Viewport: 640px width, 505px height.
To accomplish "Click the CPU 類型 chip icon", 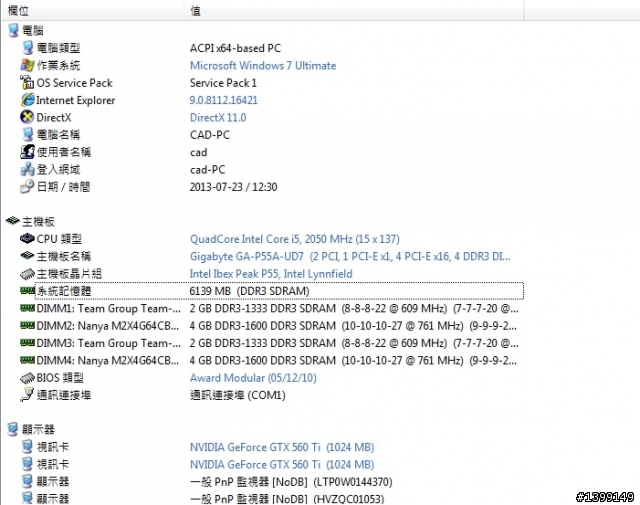I will pos(27,238).
